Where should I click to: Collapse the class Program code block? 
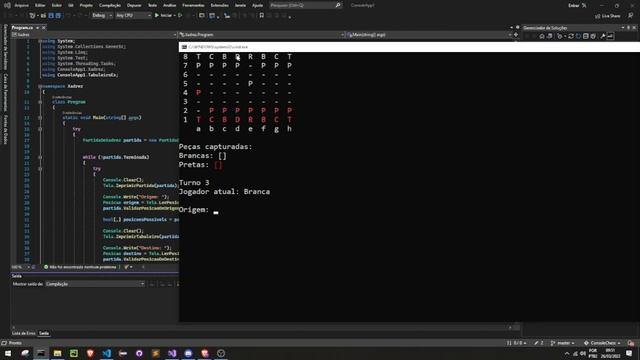pyautogui.click(x=40, y=102)
